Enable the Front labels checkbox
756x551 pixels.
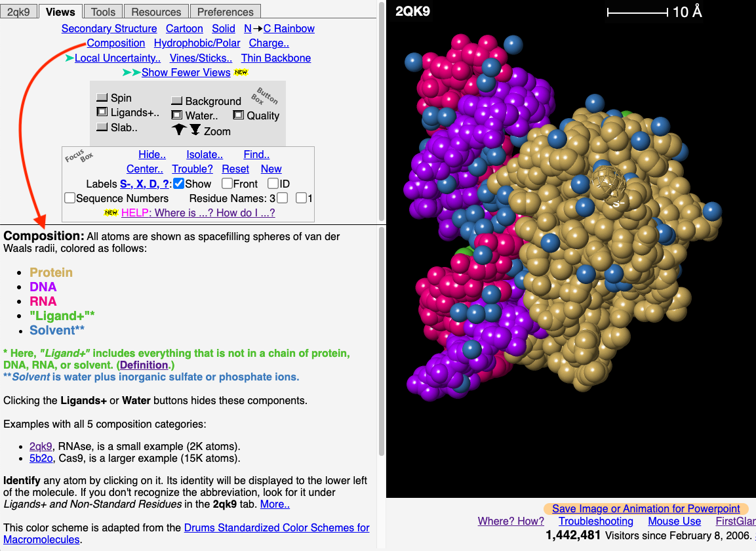point(227,184)
